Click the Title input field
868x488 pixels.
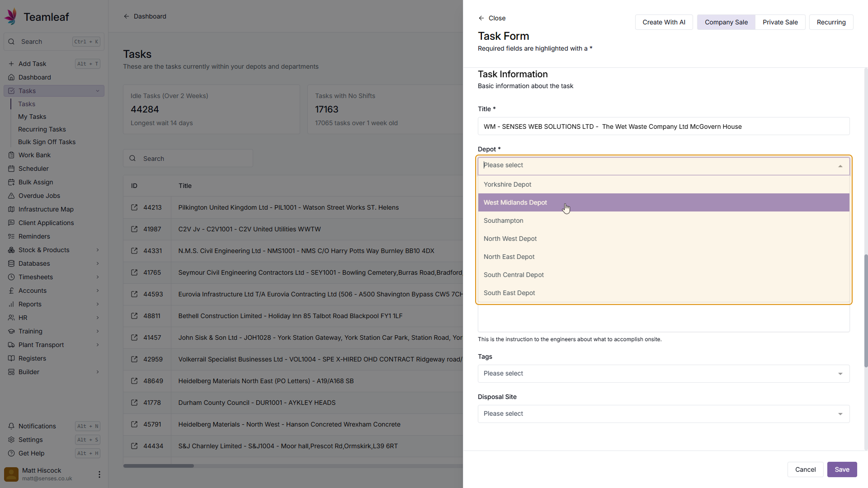664,127
